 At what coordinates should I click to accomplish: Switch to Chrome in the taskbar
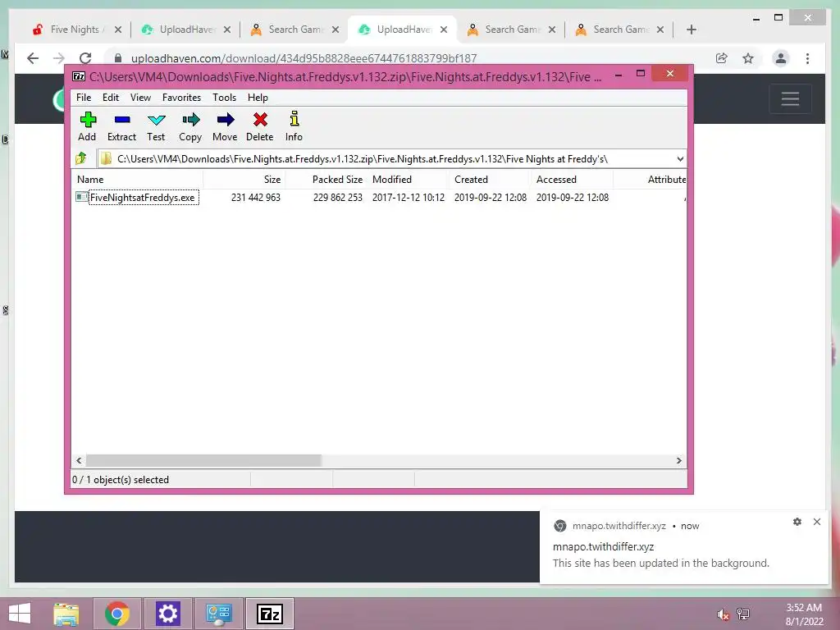coord(116,614)
